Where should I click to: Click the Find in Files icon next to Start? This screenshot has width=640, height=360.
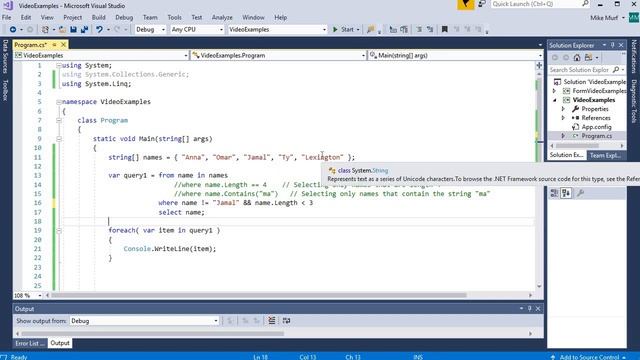pos(371,29)
